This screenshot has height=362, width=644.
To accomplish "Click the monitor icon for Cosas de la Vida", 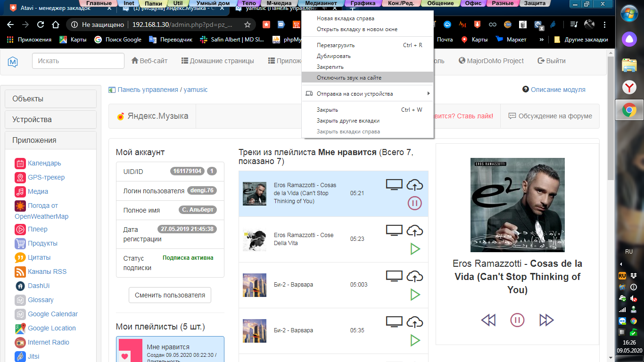I will pos(394,185).
